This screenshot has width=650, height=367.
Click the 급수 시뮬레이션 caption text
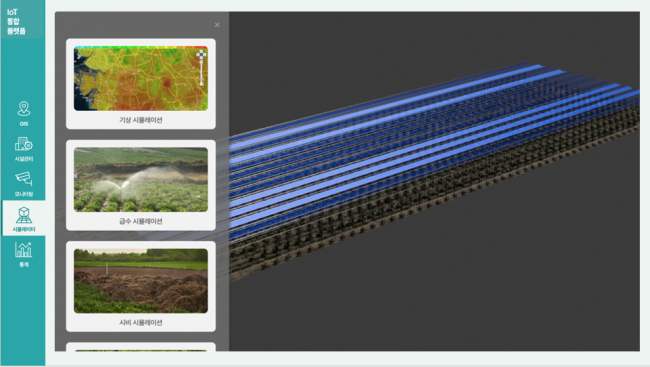tap(141, 221)
